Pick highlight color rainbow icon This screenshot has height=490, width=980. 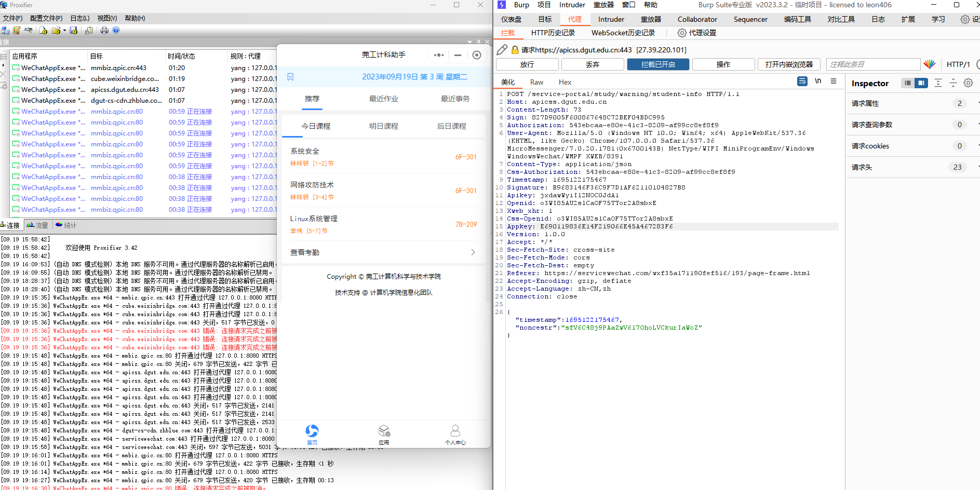[930, 64]
